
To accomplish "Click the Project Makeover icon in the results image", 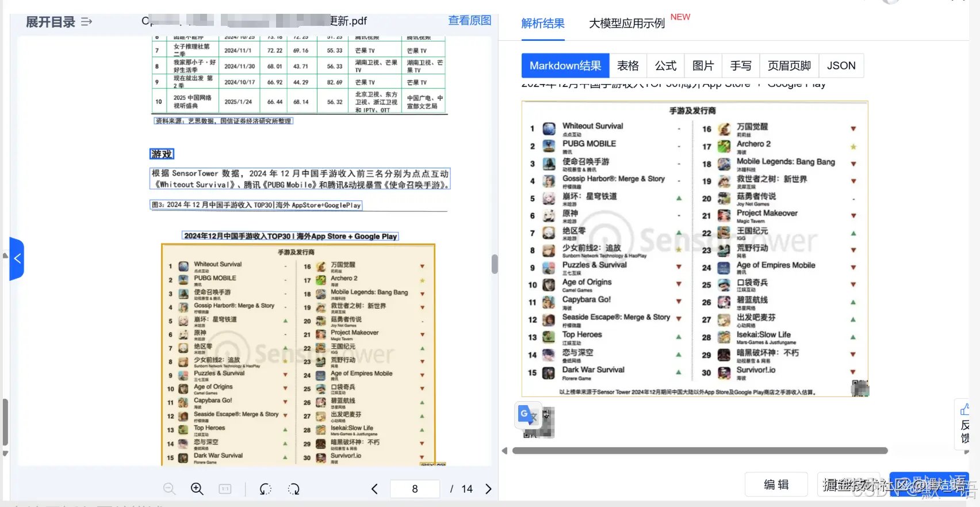I will tap(724, 216).
